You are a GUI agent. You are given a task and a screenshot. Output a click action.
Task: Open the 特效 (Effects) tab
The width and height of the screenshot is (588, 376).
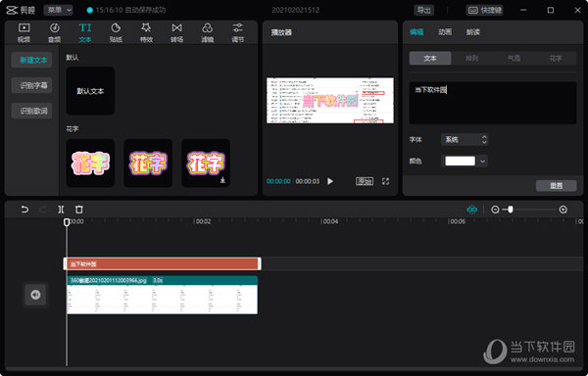click(x=146, y=32)
